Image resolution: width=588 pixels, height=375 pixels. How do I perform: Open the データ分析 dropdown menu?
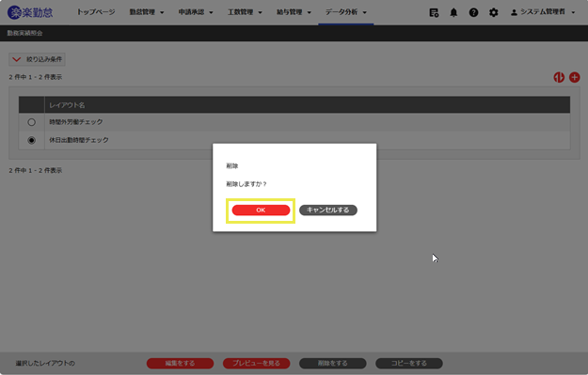346,12
